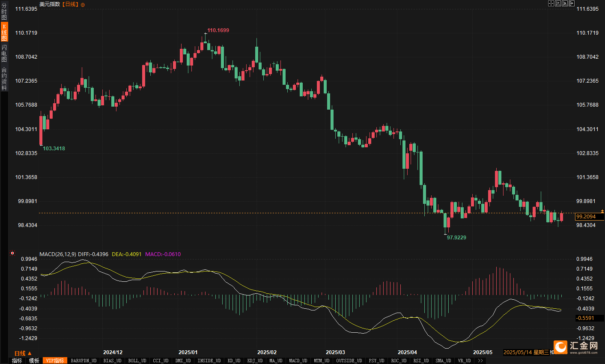Click the red MACD settings icon
605x364 pixels.
tap(12, 253)
